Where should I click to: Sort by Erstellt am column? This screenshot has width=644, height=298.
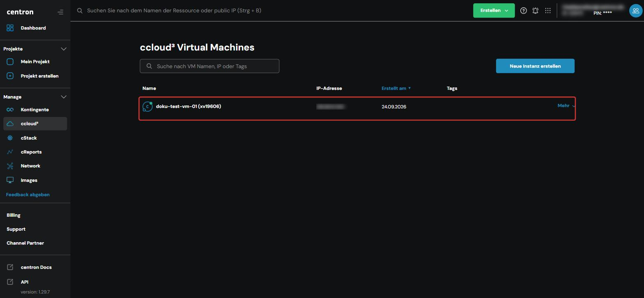coord(396,88)
